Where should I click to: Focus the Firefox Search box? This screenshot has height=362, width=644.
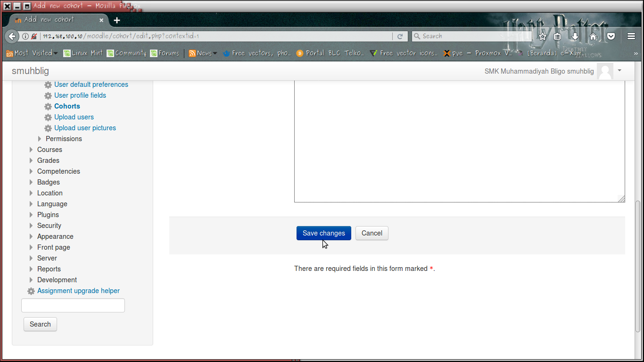point(471,36)
